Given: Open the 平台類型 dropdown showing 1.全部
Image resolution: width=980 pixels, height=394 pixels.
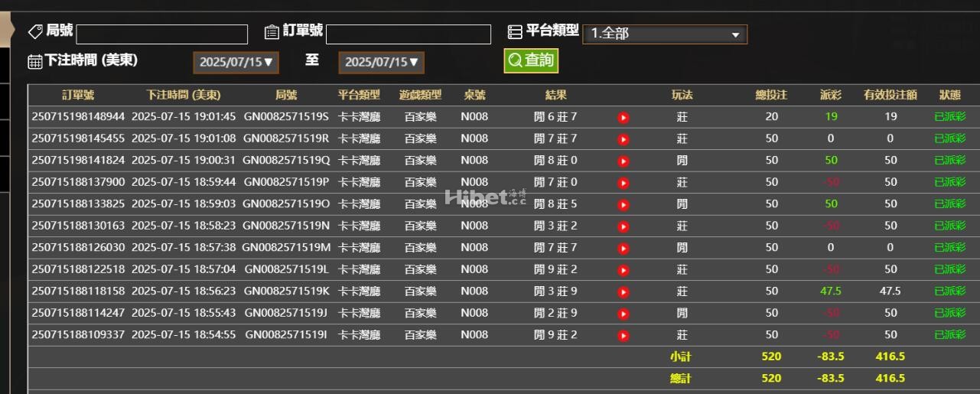Looking at the screenshot, I should click(665, 34).
